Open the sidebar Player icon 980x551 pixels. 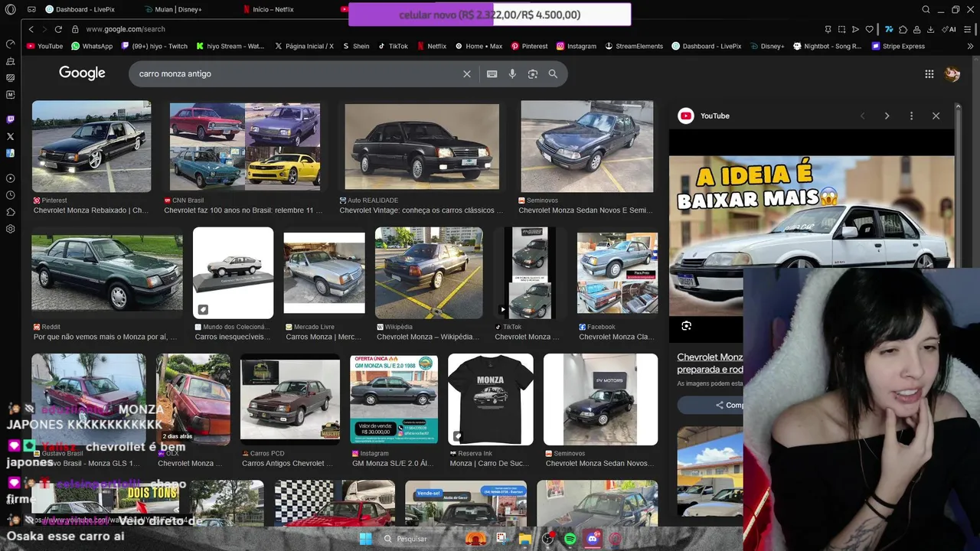(x=10, y=178)
